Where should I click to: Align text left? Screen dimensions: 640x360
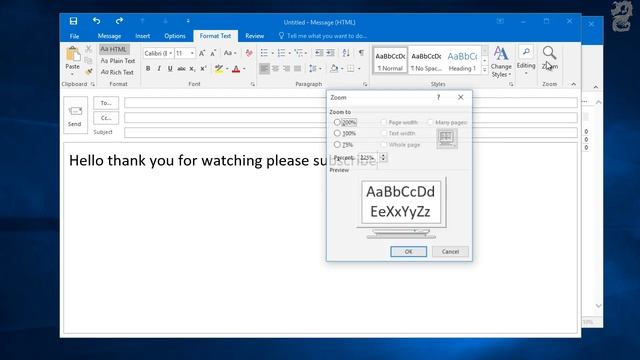click(x=264, y=69)
